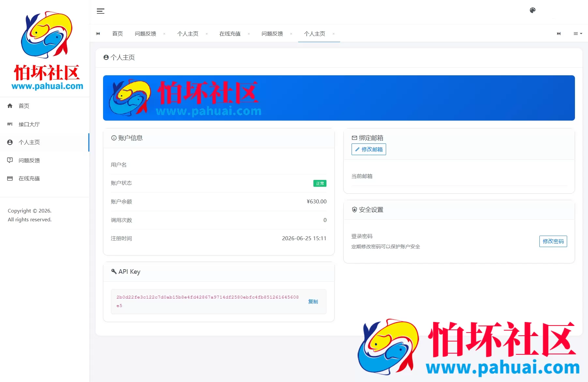Switch to the 首页 tab
This screenshot has width=588, height=382.
click(x=117, y=34)
